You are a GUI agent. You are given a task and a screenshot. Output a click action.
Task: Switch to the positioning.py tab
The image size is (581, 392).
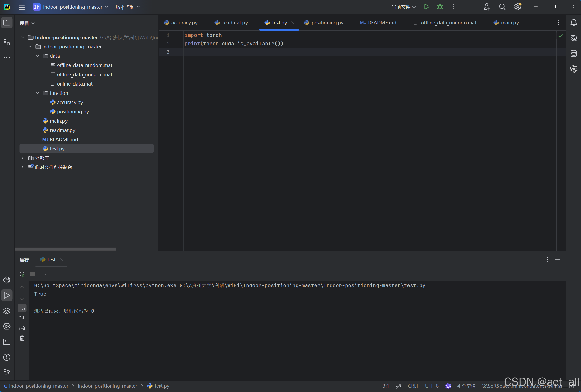pos(327,23)
